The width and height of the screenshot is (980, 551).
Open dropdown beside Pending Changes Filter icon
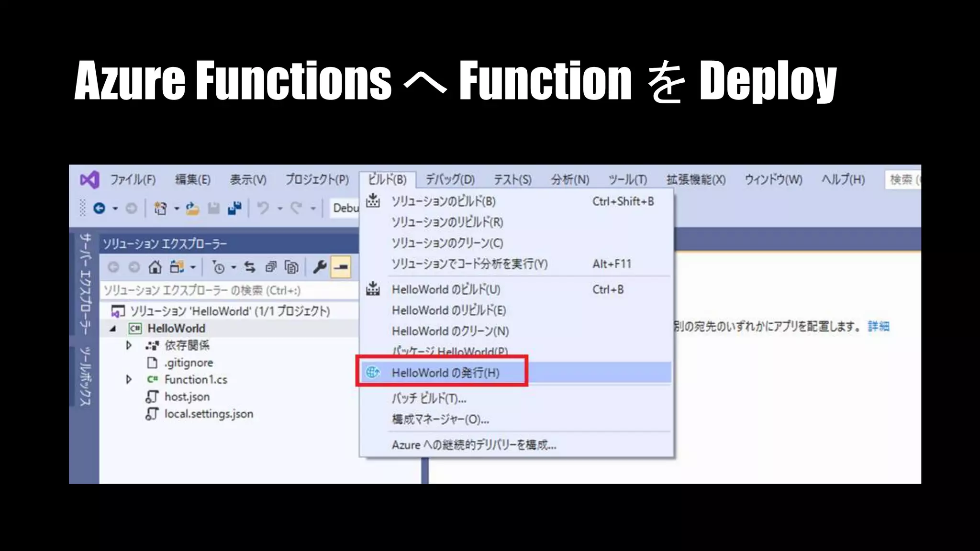[x=234, y=267]
